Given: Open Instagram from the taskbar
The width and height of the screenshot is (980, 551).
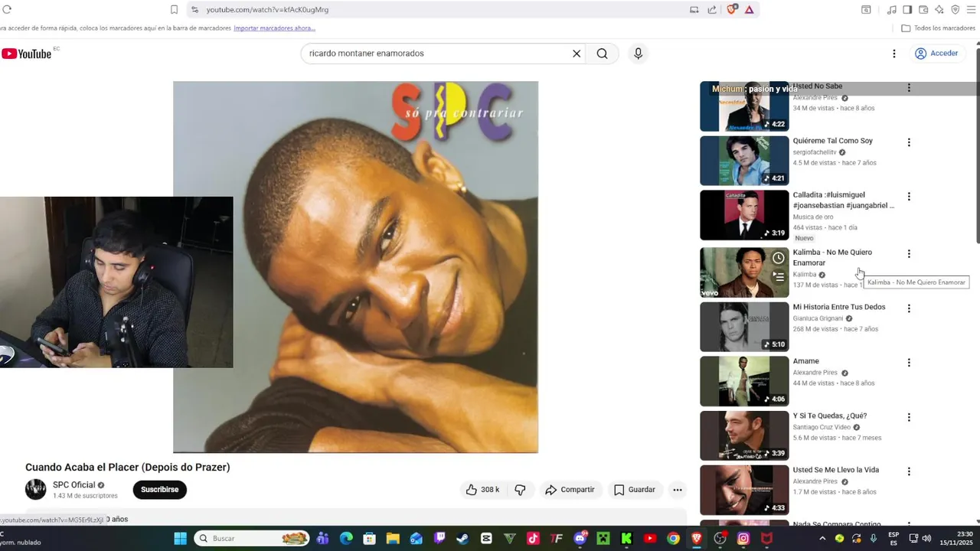Looking at the screenshot, I should pyautogui.click(x=743, y=539).
